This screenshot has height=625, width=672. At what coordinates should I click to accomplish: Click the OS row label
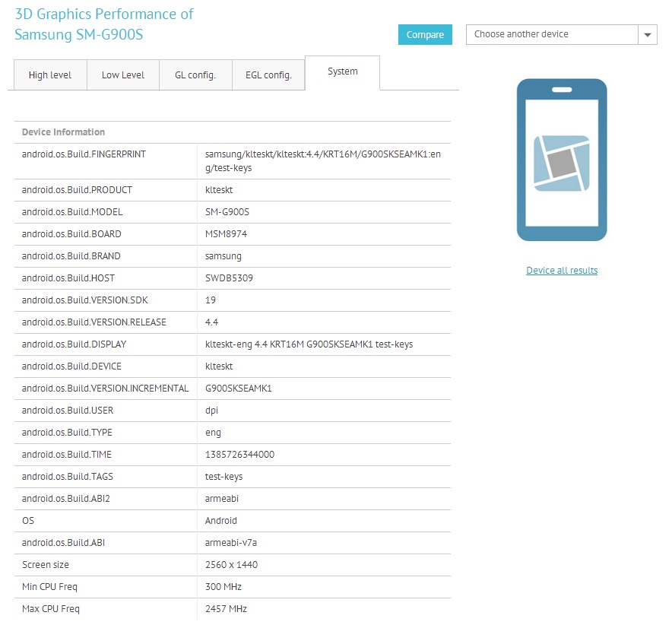(28, 522)
